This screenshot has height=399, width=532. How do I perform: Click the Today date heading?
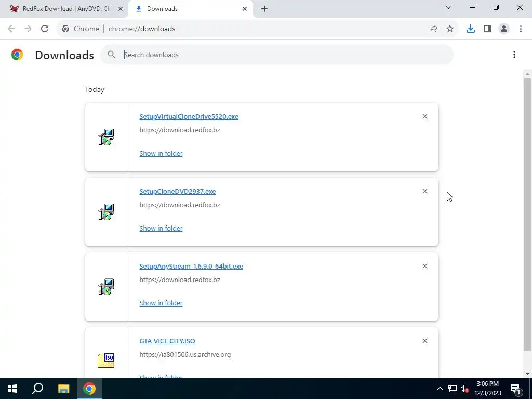tap(95, 89)
